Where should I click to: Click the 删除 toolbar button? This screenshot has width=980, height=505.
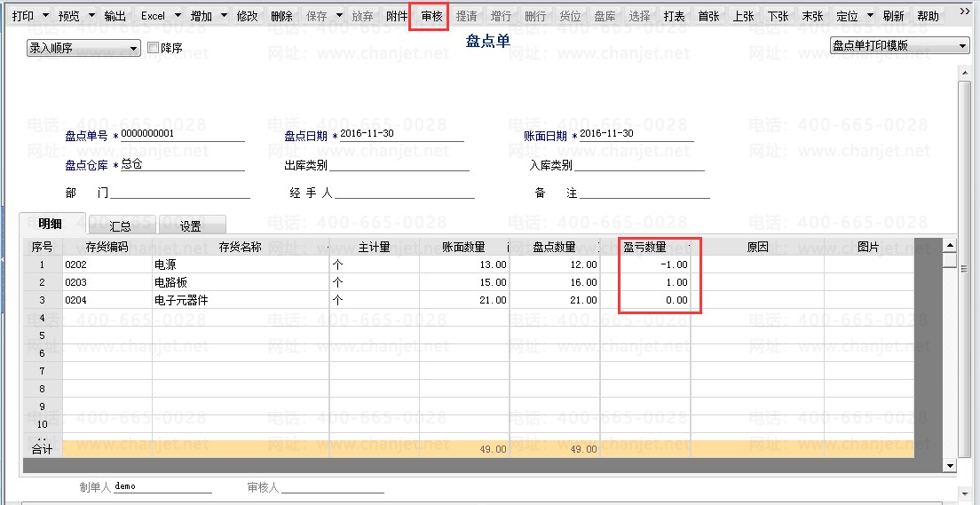coord(282,16)
